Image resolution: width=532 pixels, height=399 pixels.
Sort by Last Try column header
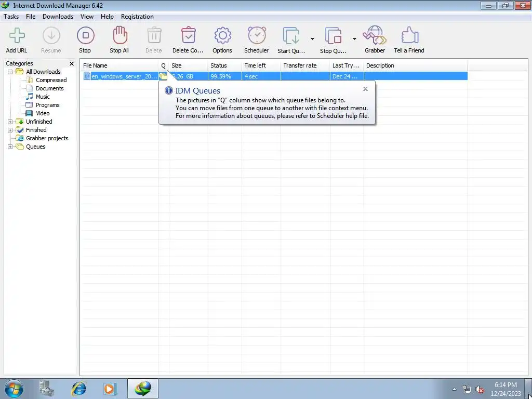[x=347, y=65]
